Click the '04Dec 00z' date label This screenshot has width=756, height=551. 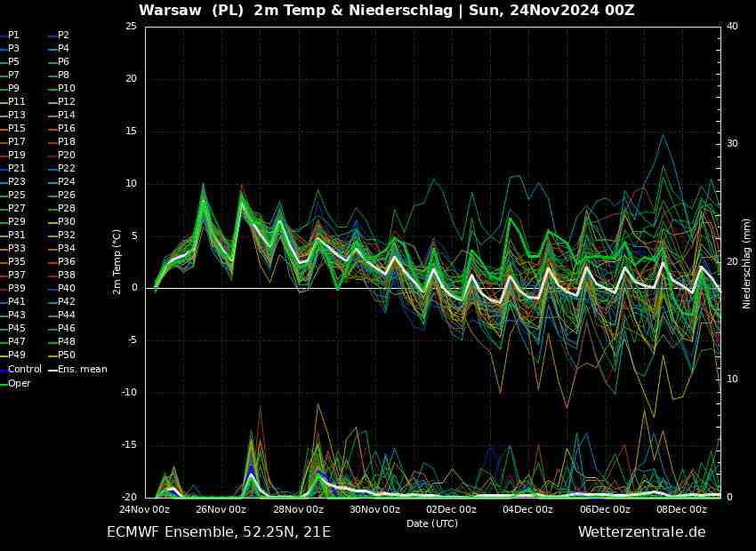(528, 509)
